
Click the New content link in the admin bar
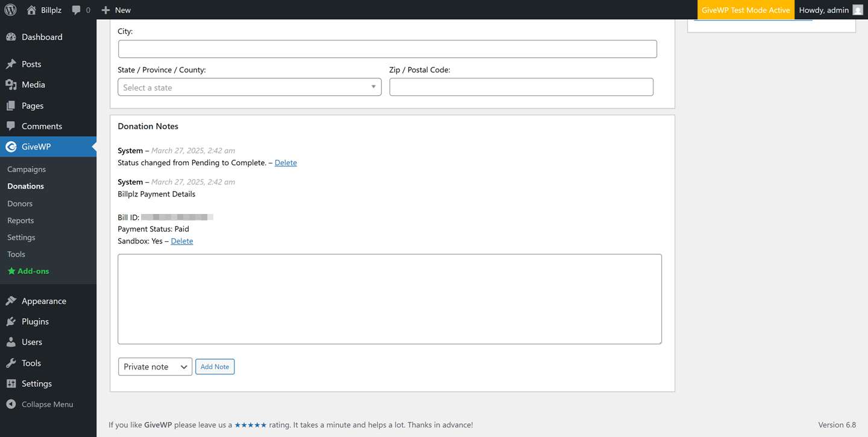click(x=116, y=10)
